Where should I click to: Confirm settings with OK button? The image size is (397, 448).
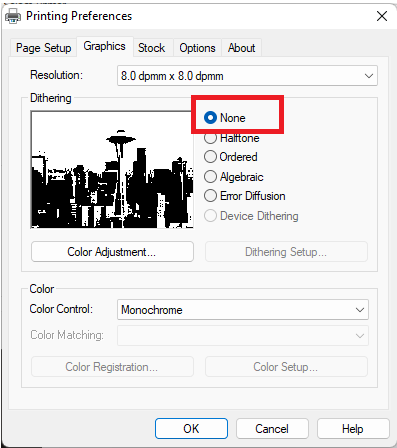pyautogui.click(x=191, y=429)
